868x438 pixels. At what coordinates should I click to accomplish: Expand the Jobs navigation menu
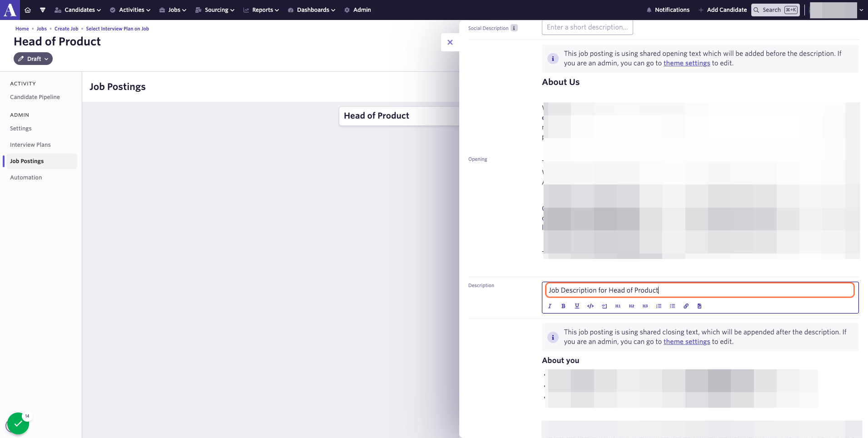tap(173, 10)
